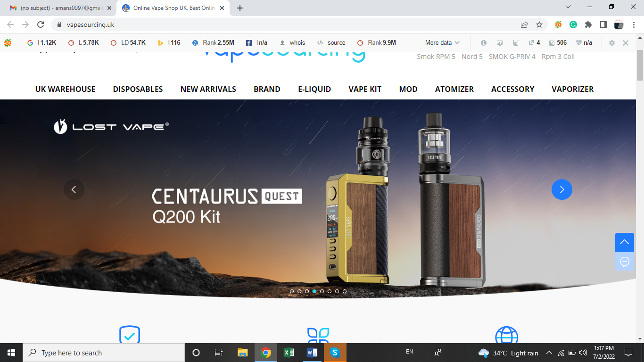
Task: Expand the More data dropdown
Action: point(442,42)
